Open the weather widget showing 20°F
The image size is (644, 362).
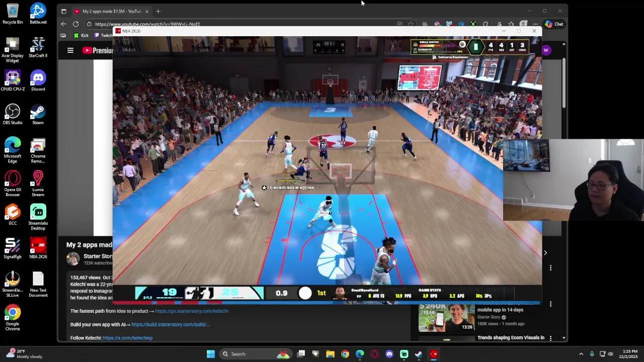click(x=24, y=354)
